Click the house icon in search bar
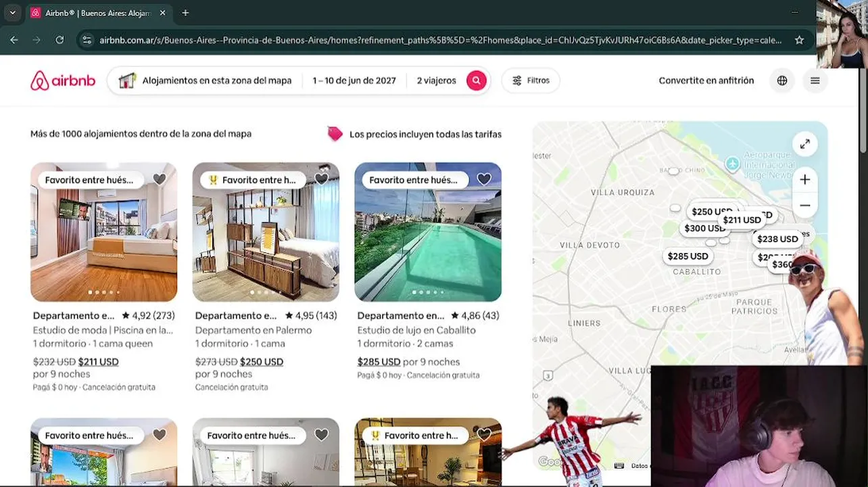 [126, 80]
